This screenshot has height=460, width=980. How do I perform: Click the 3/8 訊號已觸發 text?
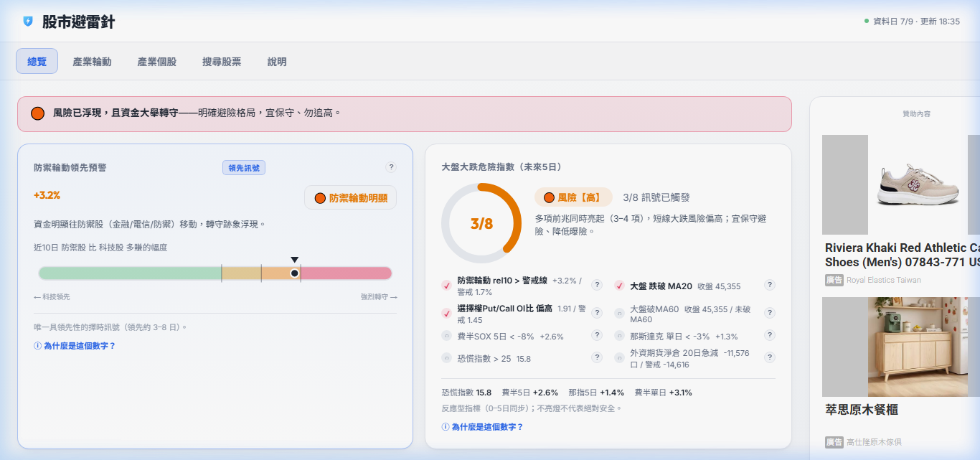[x=656, y=197]
